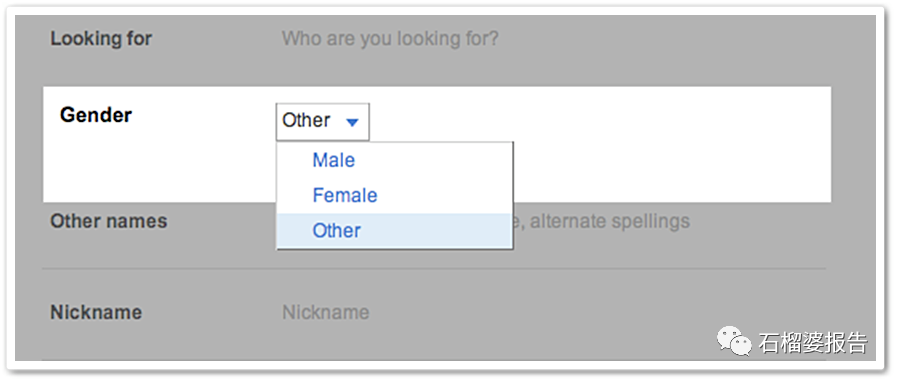Click the 'alternate spellings' Other names field
Screen dimensions: 897x382
(609, 221)
